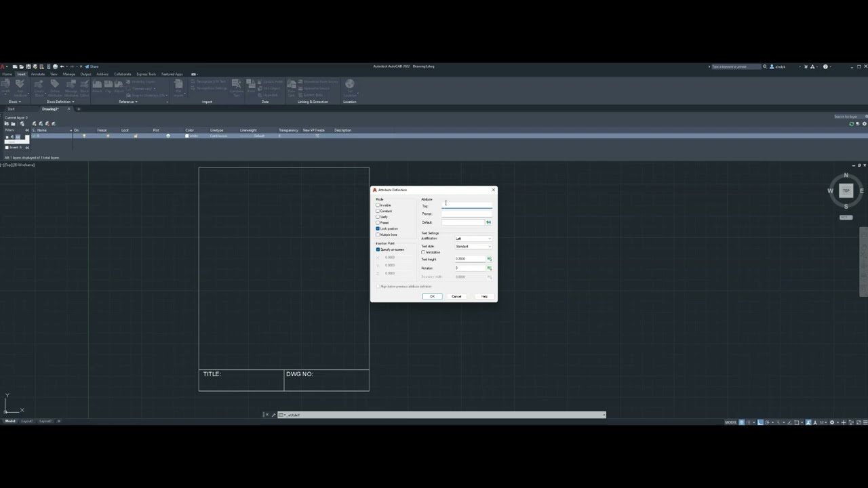Open the Insert Field icon beside Default

[x=489, y=222]
